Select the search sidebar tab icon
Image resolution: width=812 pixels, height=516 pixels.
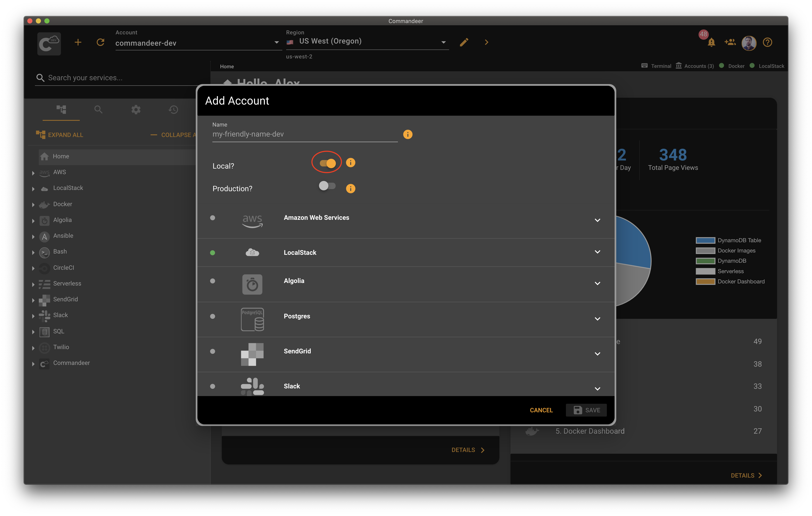(x=98, y=109)
